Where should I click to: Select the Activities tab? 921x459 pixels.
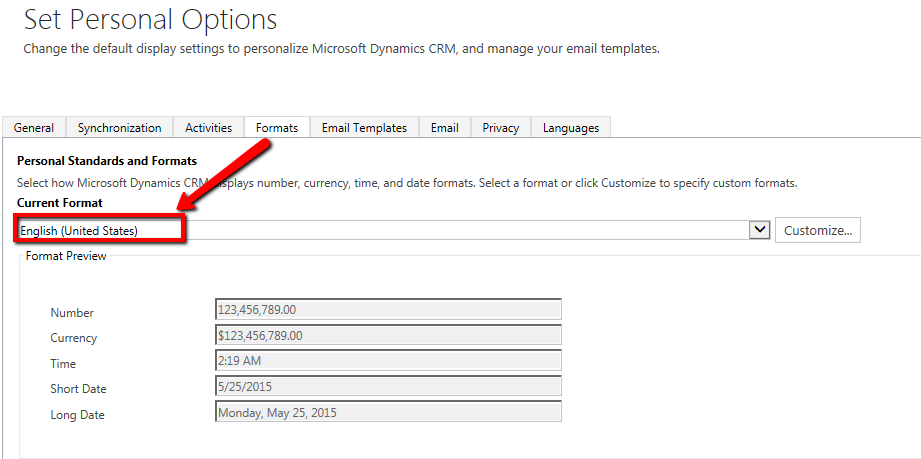[x=208, y=128]
